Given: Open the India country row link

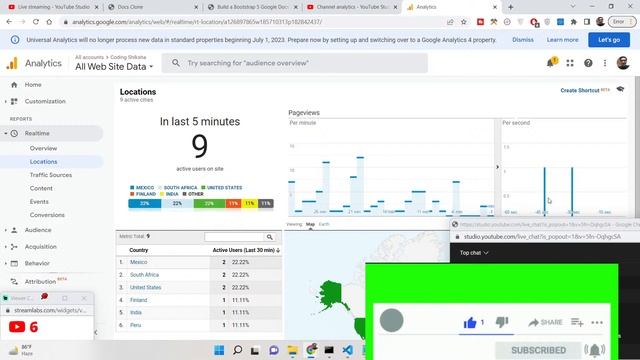Looking at the screenshot, I should pyautogui.click(x=136, y=313).
